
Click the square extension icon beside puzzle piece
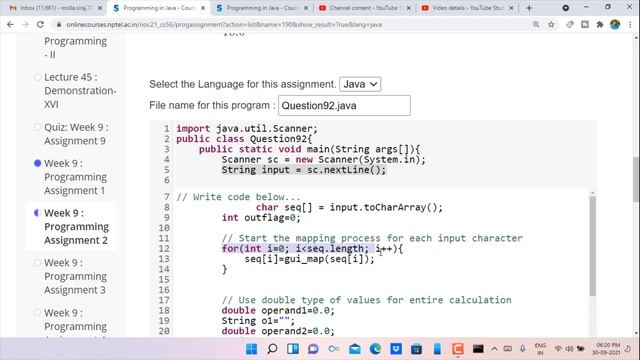(585, 24)
